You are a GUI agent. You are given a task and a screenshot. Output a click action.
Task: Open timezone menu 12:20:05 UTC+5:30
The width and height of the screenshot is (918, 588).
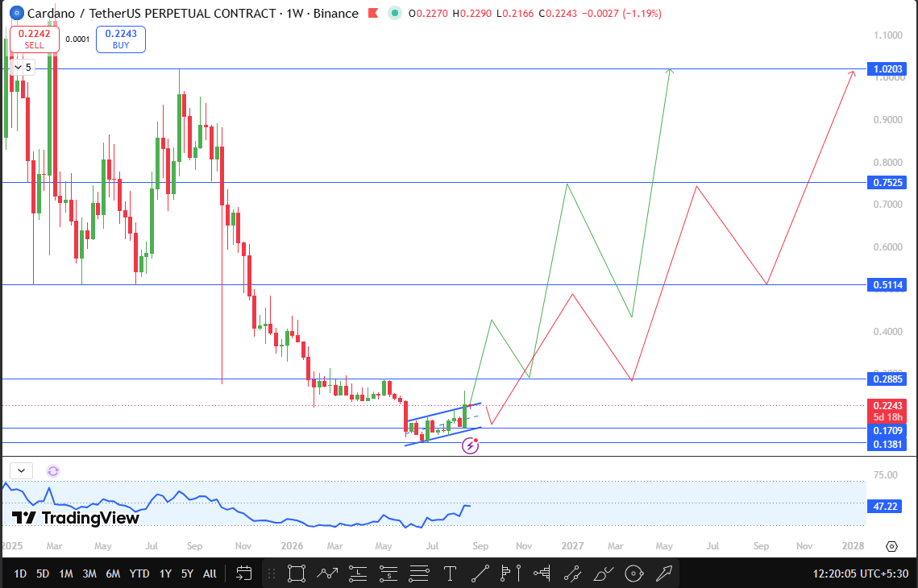862,574
